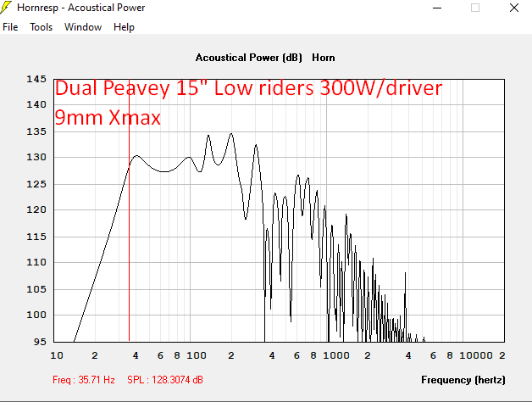The height and width of the screenshot is (402, 532).
Task: Click the 'Frequency (hertz)' axis label
Action: [463, 380]
